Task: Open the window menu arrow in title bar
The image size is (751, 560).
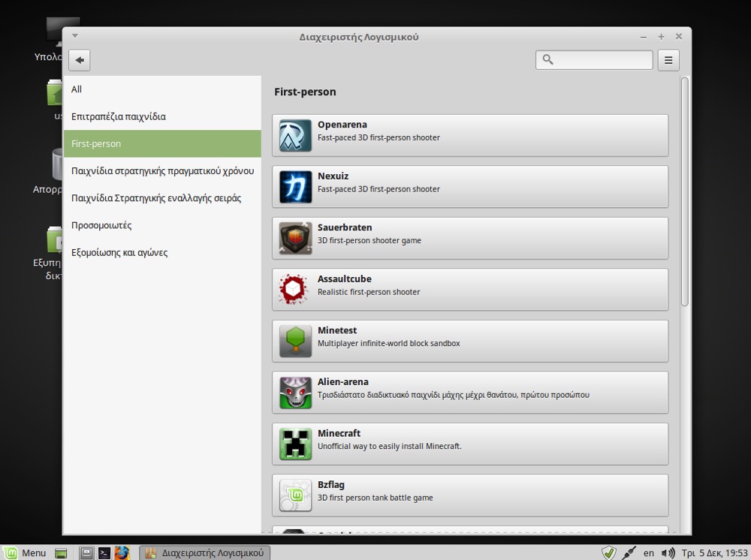Action: click(75, 36)
